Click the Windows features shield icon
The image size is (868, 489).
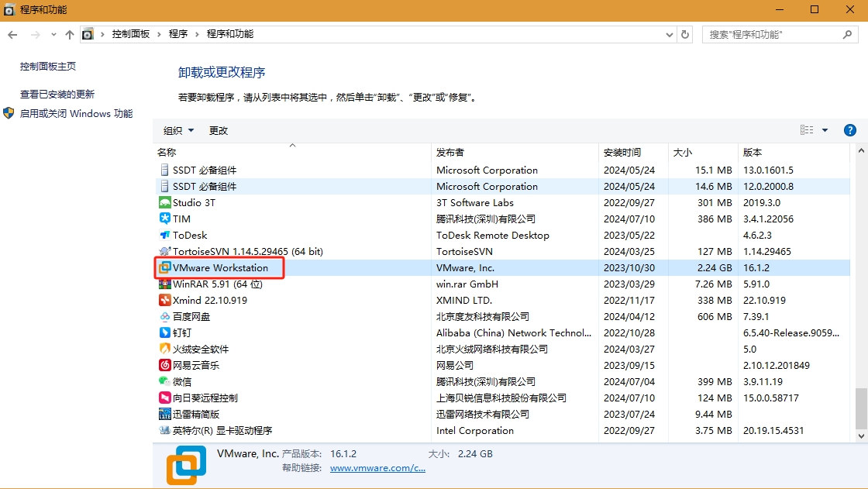pyautogui.click(x=9, y=113)
